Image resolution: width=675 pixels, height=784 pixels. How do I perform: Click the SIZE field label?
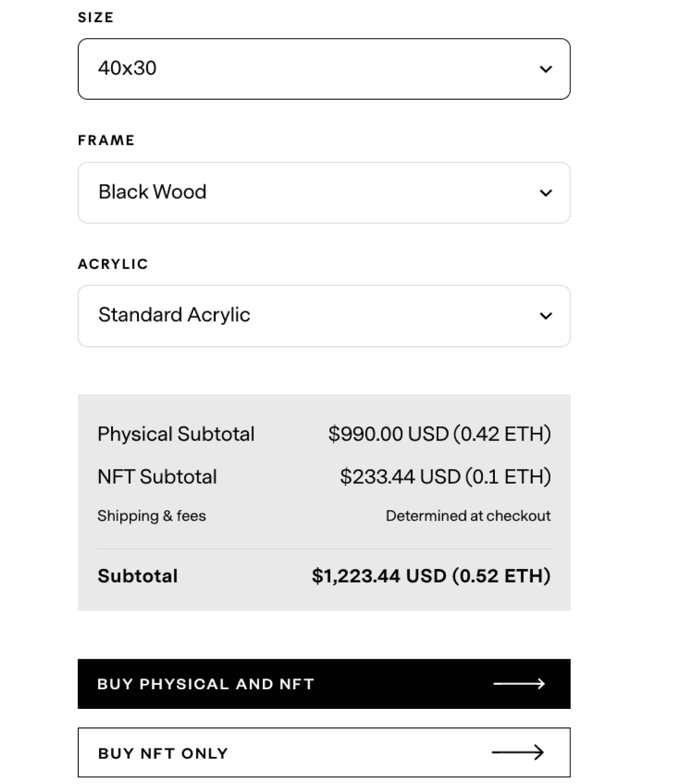pyautogui.click(x=96, y=17)
